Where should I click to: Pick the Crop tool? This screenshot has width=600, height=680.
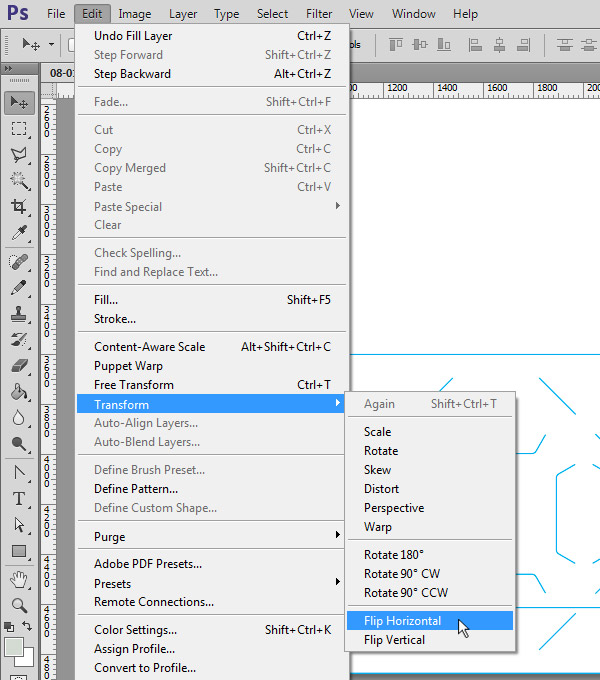[19, 207]
